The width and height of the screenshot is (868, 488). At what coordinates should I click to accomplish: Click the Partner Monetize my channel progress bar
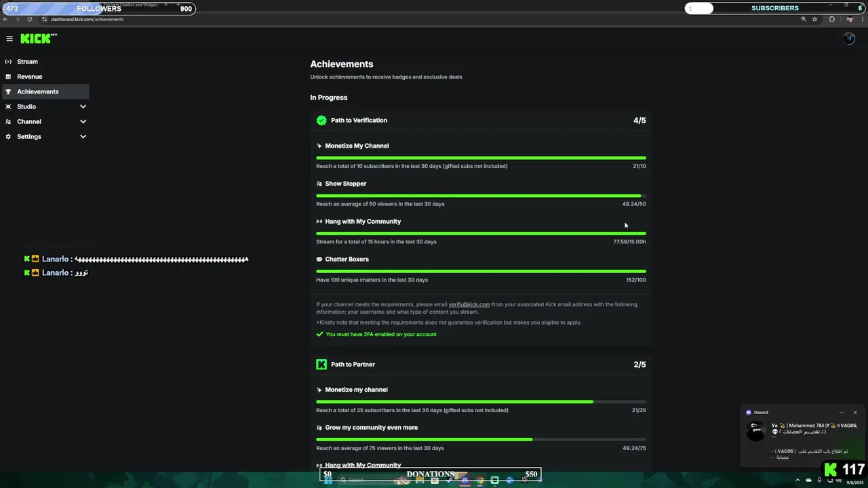click(481, 402)
